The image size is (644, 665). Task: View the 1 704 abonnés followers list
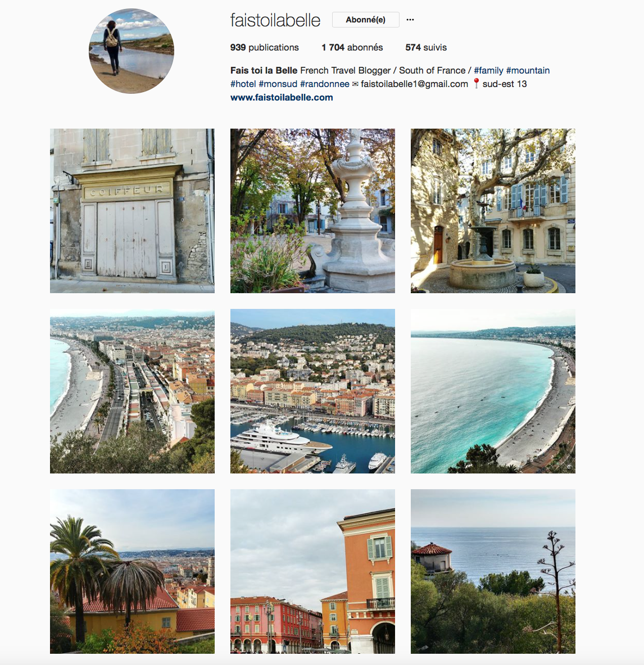click(x=352, y=48)
